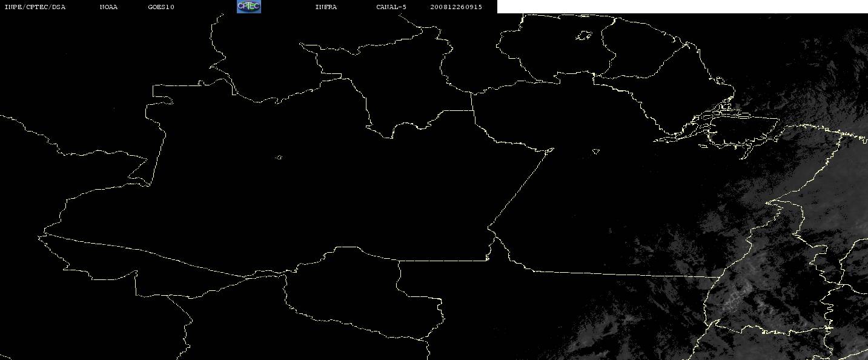Click the GOES10 satellite label

point(161,7)
